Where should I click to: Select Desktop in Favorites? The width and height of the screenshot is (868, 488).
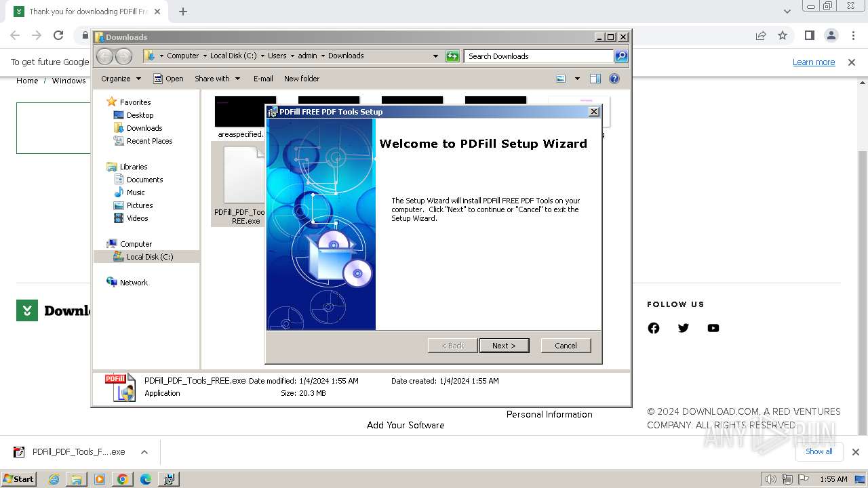click(140, 115)
